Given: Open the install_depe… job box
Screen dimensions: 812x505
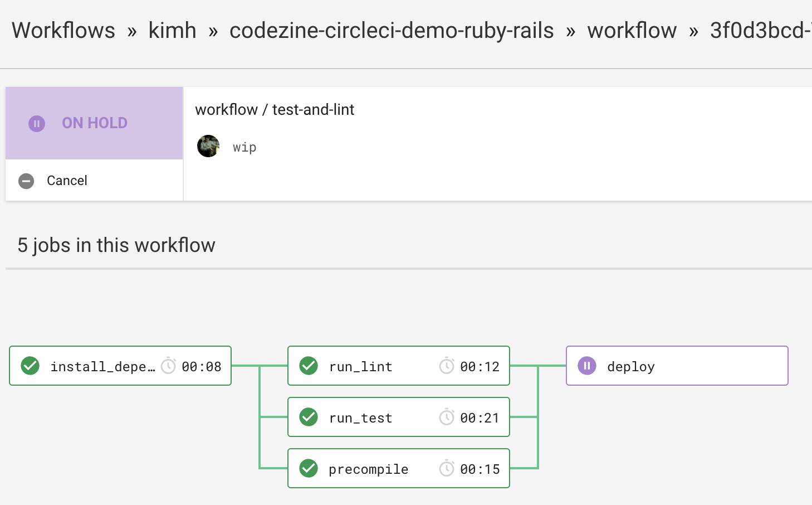Looking at the screenshot, I should pos(120,366).
